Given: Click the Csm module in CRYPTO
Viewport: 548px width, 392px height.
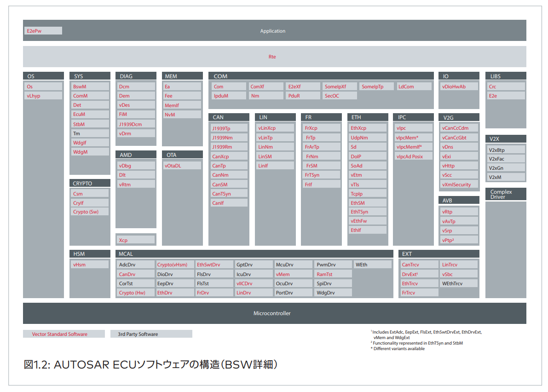Looking at the screenshot, I should 90,194.
